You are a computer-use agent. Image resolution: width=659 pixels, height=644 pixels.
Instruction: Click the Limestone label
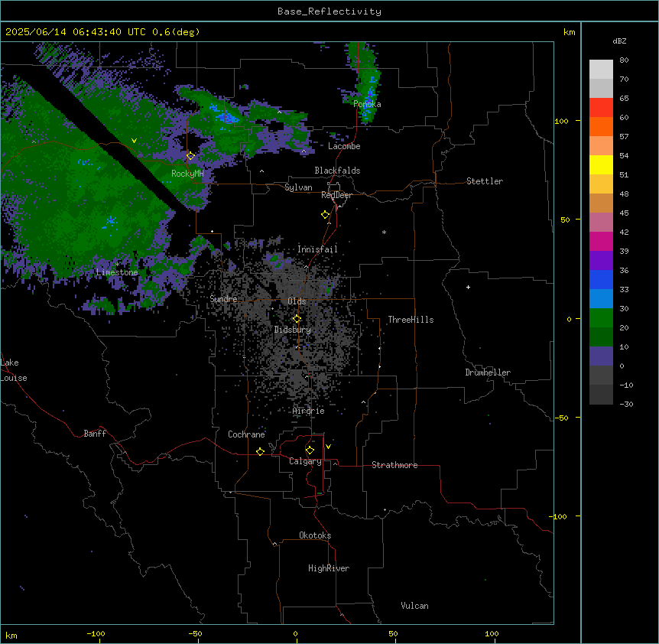point(117,272)
